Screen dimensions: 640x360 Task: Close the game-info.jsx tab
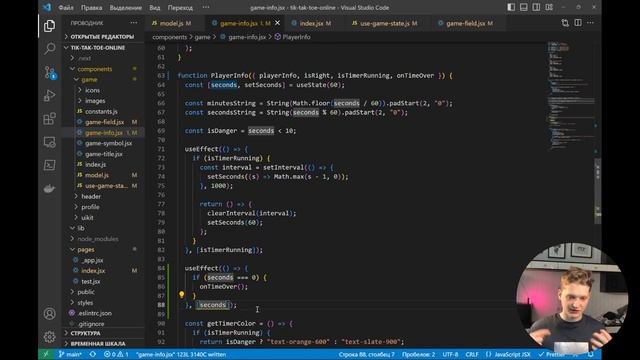[x=278, y=23]
